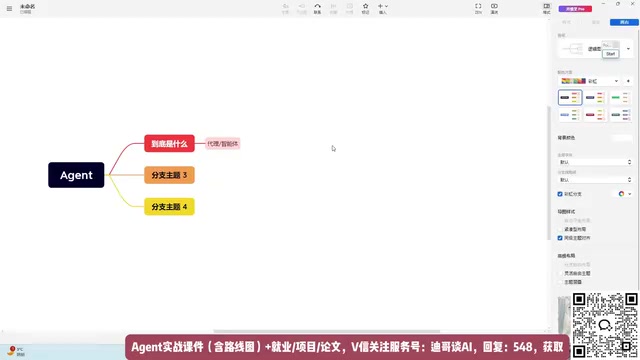This screenshot has height=360, width=640.
Task: Open the background color swatch
Action: [622, 138]
